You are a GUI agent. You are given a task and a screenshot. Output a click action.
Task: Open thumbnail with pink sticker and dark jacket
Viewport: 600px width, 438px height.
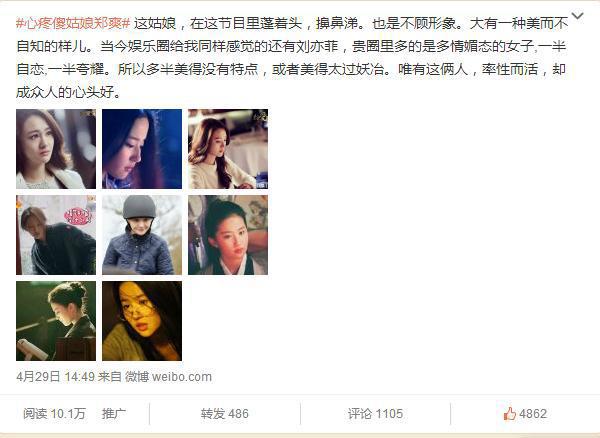[x=56, y=235]
